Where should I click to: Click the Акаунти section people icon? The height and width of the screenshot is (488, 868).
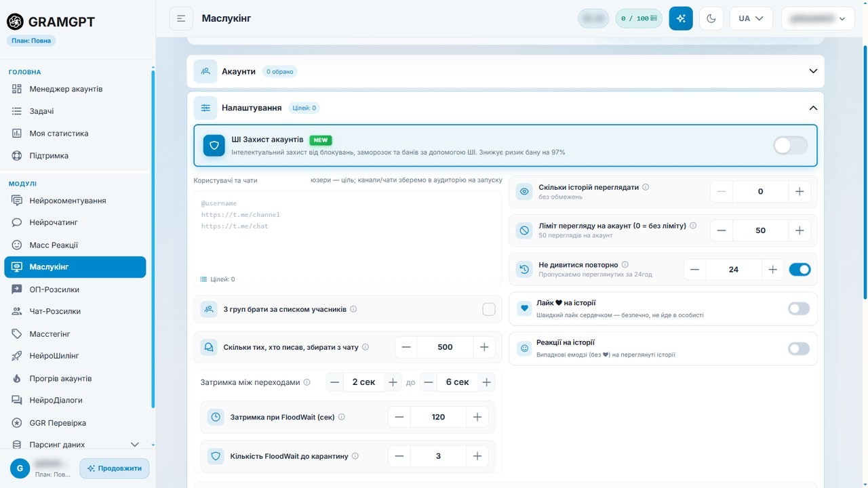tap(205, 71)
